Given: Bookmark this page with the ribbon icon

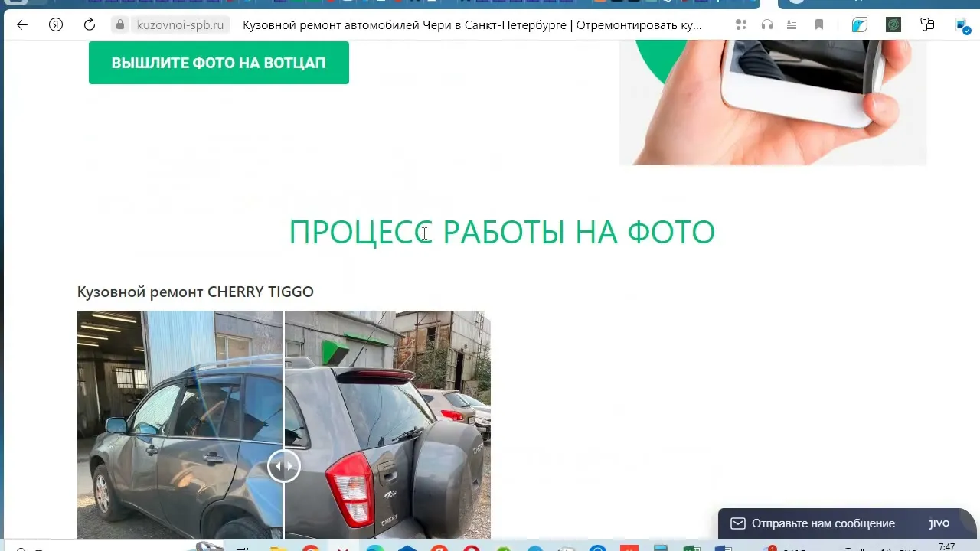Looking at the screenshot, I should (819, 24).
